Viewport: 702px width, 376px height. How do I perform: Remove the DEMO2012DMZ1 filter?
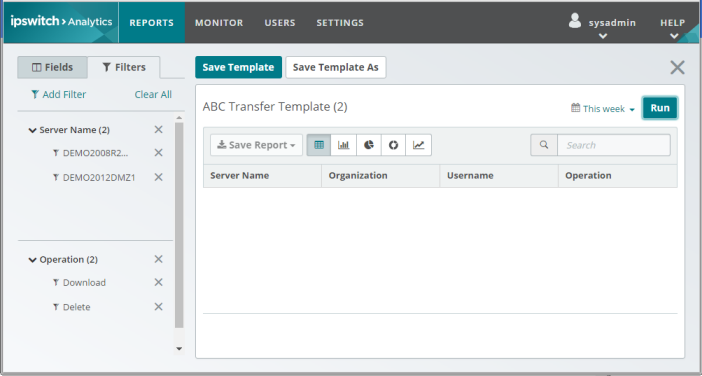click(x=158, y=177)
